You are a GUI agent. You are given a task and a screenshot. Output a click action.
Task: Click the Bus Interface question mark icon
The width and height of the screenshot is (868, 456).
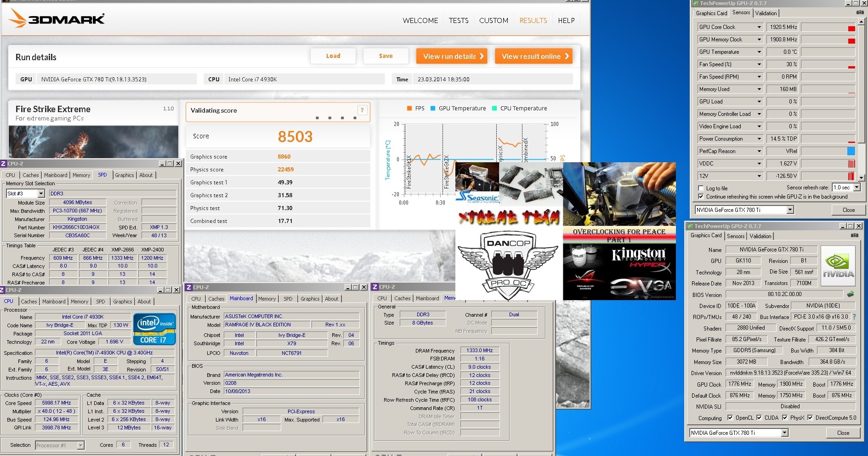click(x=854, y=317)
